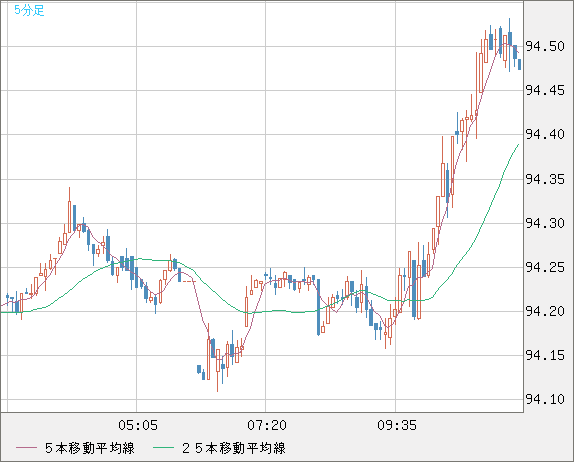The width and height of the screenshot is (574, 462).
Task: Click the 09:35 time axis label
Action: 397,425
